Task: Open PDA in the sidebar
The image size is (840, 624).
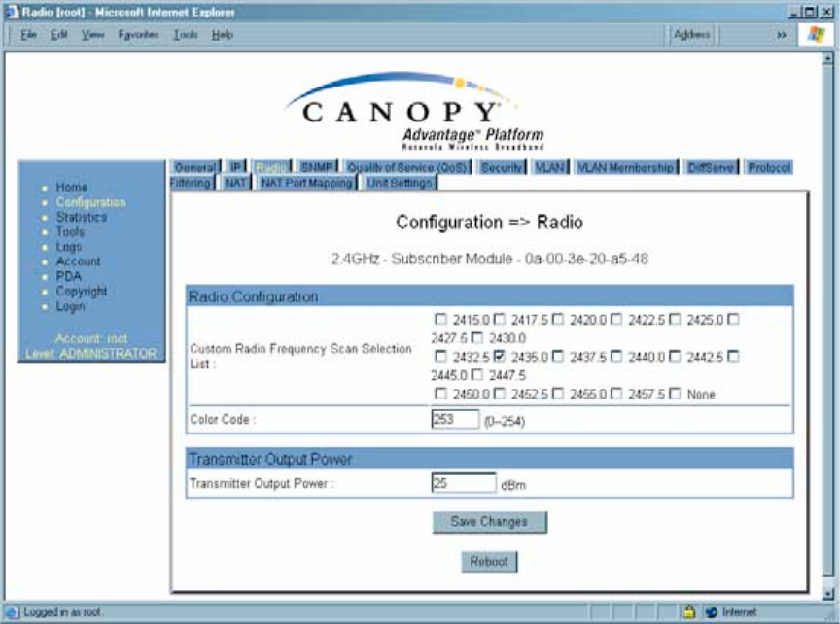Action: pos(69,276)
